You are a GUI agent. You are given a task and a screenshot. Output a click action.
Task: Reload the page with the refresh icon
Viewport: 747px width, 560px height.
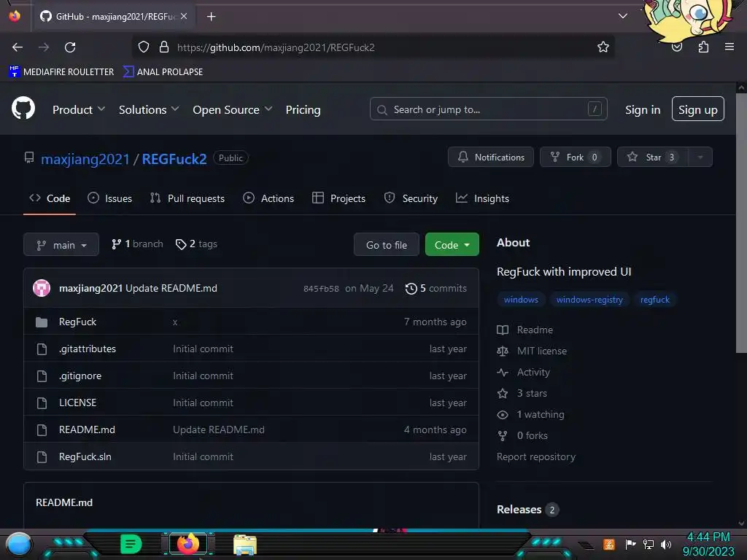tap(70, 47)
